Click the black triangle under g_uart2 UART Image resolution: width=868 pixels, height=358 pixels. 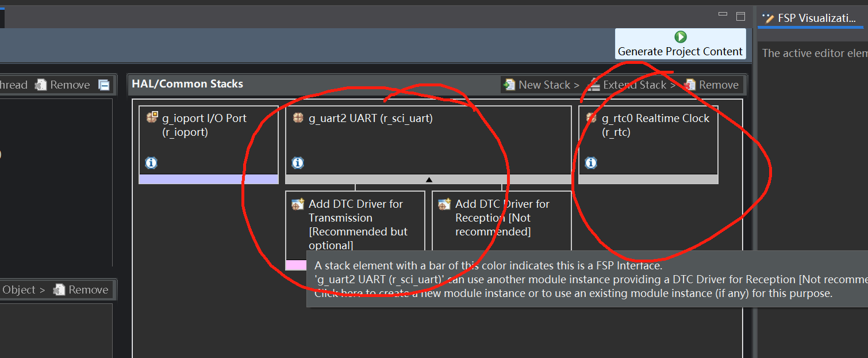coord(429,180)
